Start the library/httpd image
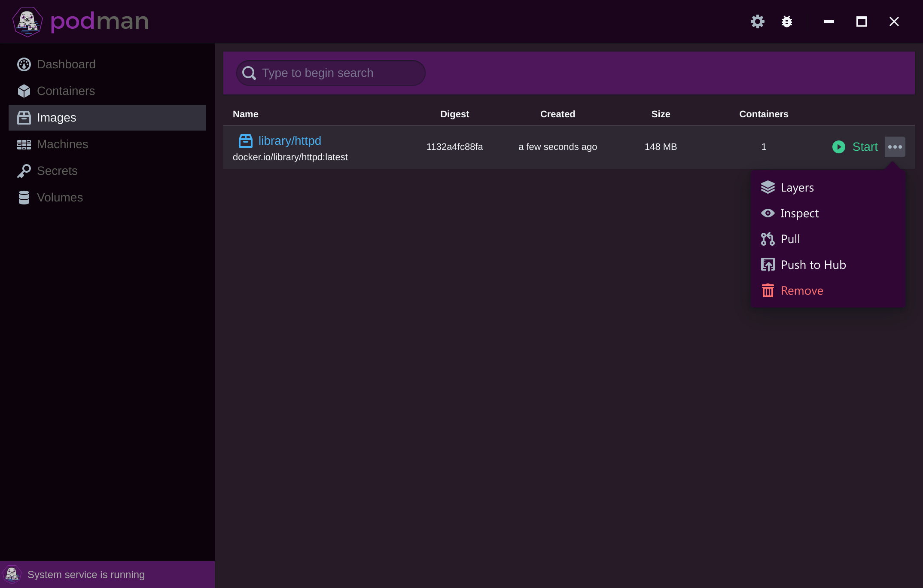Screen dimensions: 923x588 pyautogui.click(x=855, y=147)
